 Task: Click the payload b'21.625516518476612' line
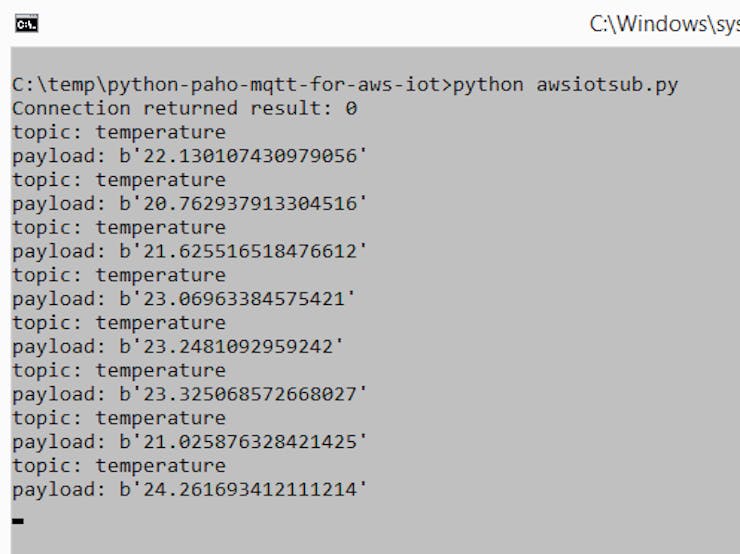tap(190, 251)
